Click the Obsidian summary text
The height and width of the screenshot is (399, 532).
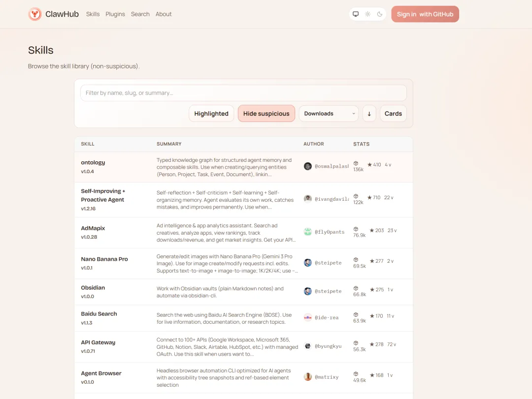click(220, 292)
